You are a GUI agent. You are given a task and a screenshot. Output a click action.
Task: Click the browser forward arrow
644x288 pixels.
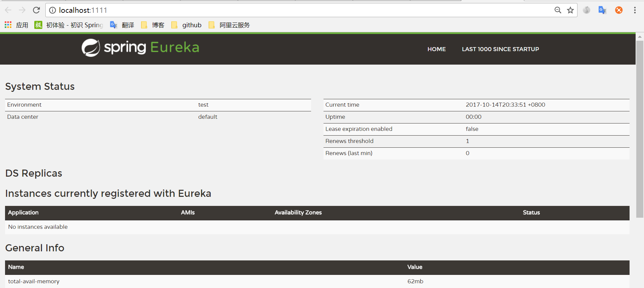22,10
